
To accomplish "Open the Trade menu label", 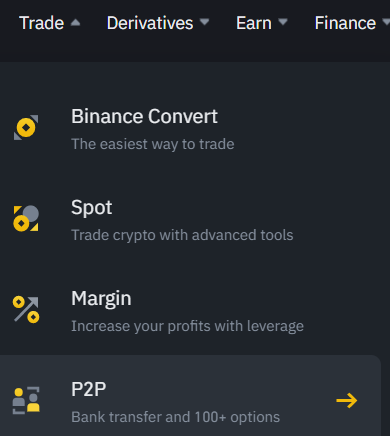I will point(42,23).
